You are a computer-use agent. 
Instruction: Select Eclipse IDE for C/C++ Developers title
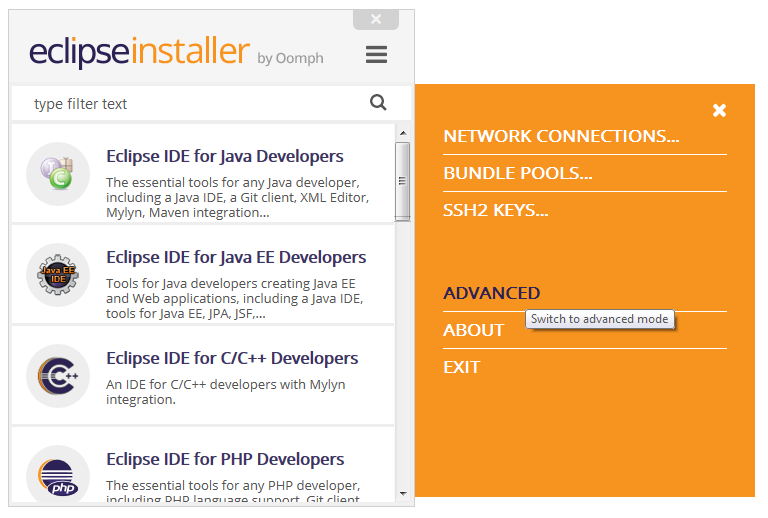tap(232, 358)
